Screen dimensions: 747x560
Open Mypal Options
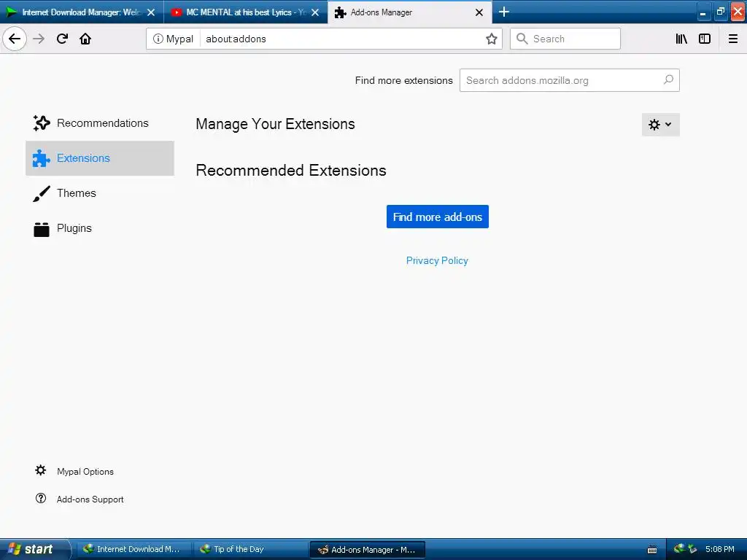[x=74, y=471]
